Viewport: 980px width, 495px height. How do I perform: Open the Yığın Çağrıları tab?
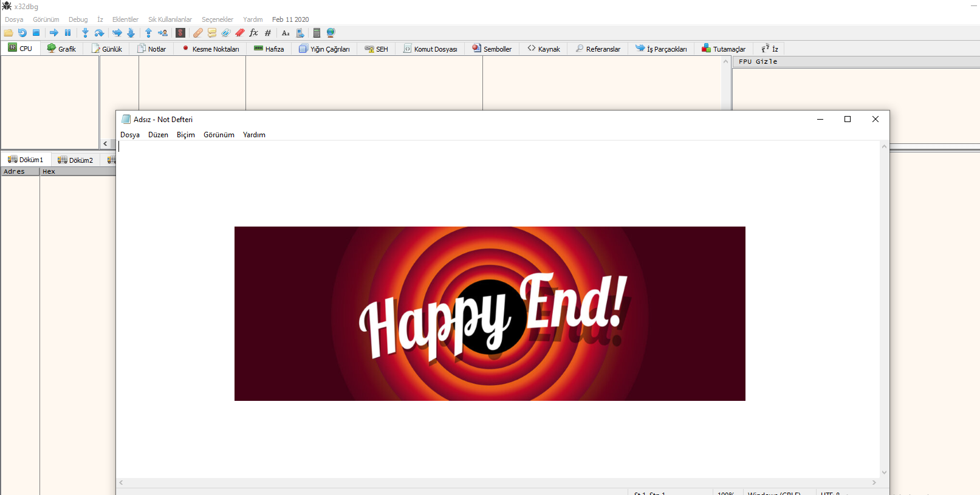324,49
